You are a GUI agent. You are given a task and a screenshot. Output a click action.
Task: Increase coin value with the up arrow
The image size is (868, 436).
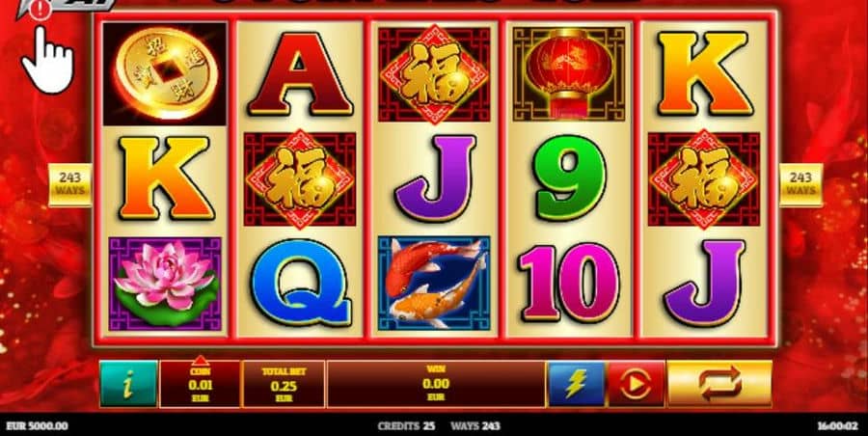click(200, 361)
